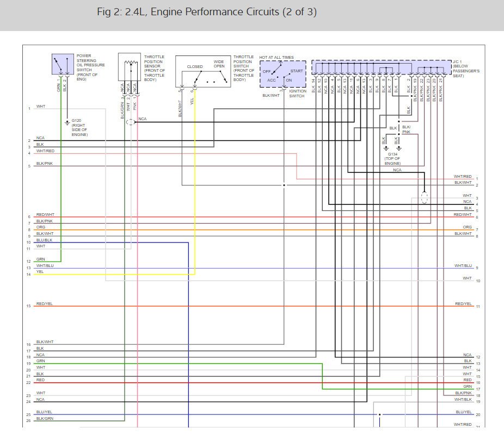Image resolution: width=504 pixels, height=434 pixels.
Task: Click the 'BLK/GRN' label at left pin 26
Action: coord(45,419)
